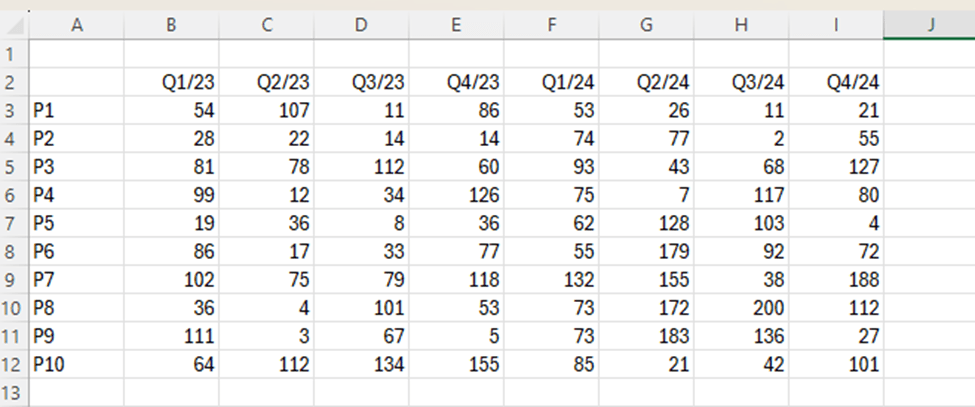This screenshot has width=975, height=407.
Task: Select column E header
Action: (x=456, y=26)
